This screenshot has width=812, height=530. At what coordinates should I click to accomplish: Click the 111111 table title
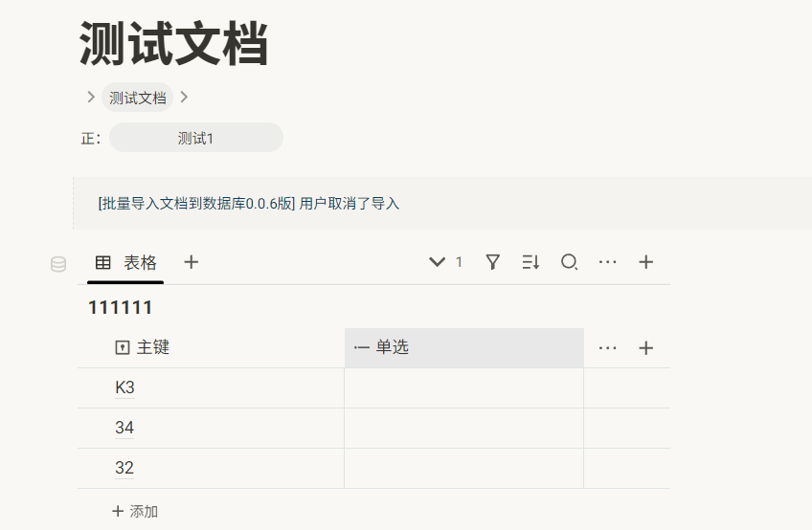(x=120, y=308)
